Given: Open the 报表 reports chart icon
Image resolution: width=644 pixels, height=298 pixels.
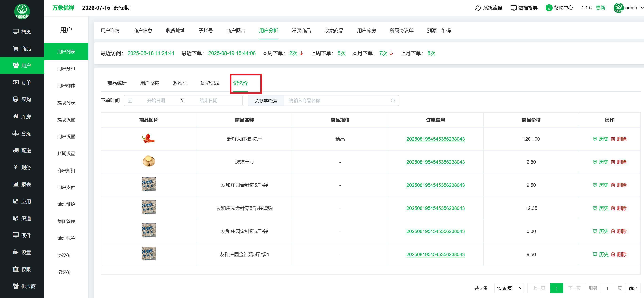Looking at the screenshot, I should tap(15, 184).
